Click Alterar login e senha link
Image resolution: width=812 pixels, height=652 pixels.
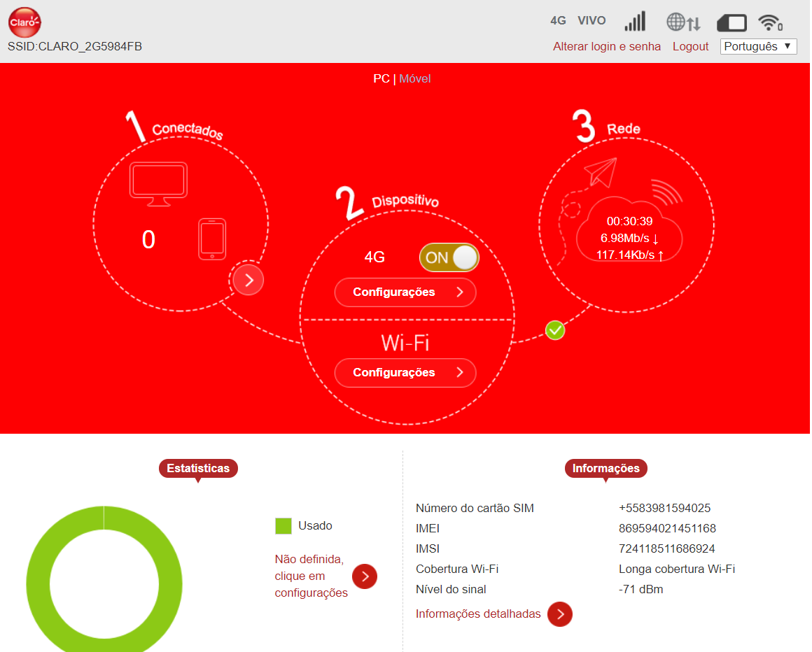607,47
